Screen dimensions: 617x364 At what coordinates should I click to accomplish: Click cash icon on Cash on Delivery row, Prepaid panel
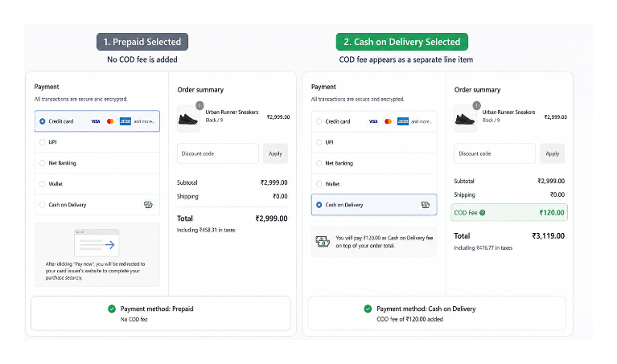click(148, 204)
